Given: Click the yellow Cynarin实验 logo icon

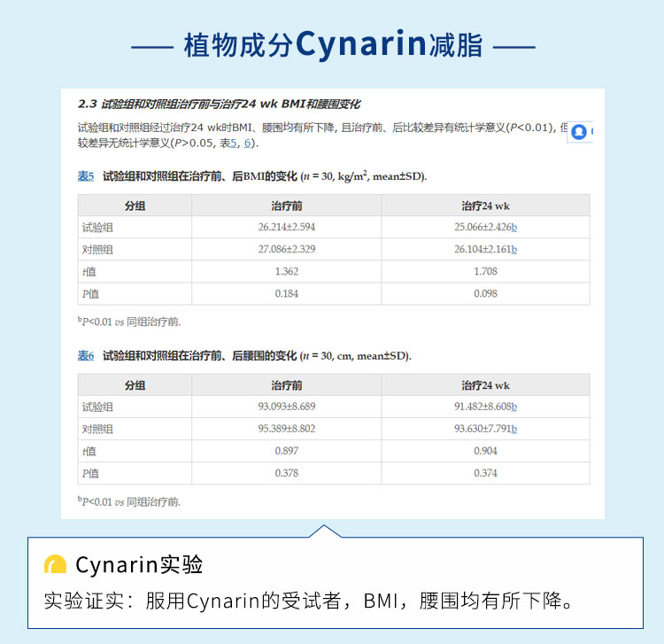Looking at the screenshot, I should click(x=55, y=564).
